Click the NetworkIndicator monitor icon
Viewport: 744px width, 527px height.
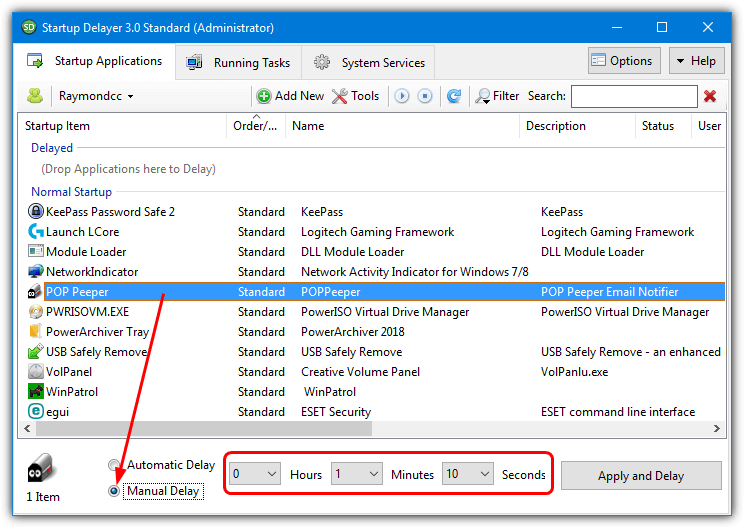coord(36,271)
